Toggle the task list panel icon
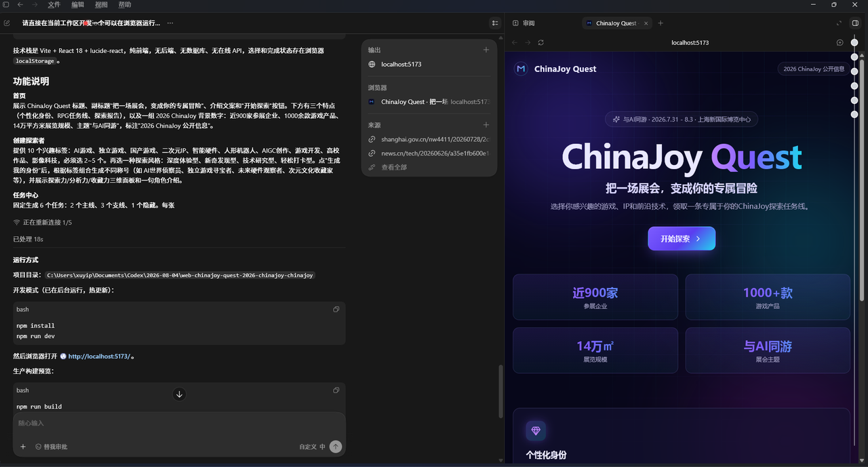Viewport: 868px width, 467px height. point(495,23)
